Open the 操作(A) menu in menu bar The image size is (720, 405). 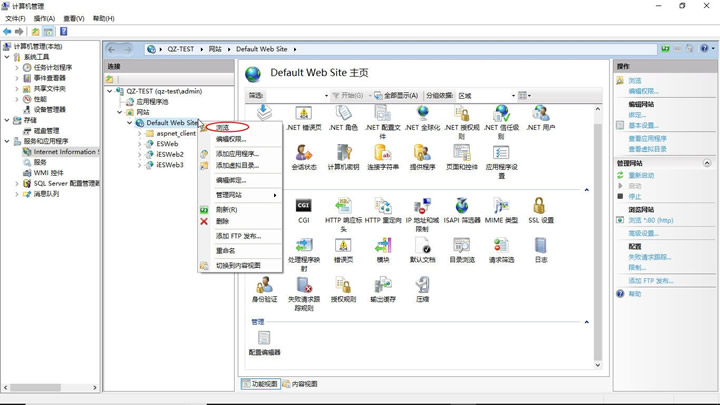tap(44, 18)
